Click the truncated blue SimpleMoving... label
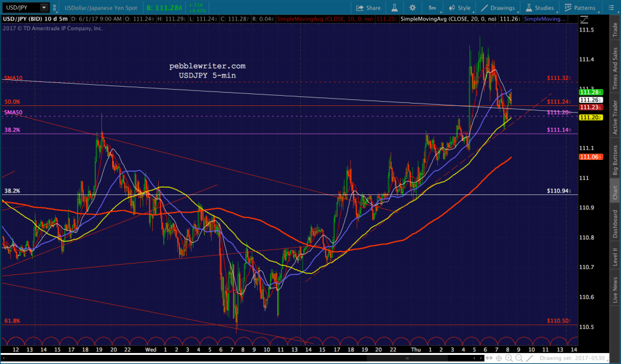 point(545,19)
